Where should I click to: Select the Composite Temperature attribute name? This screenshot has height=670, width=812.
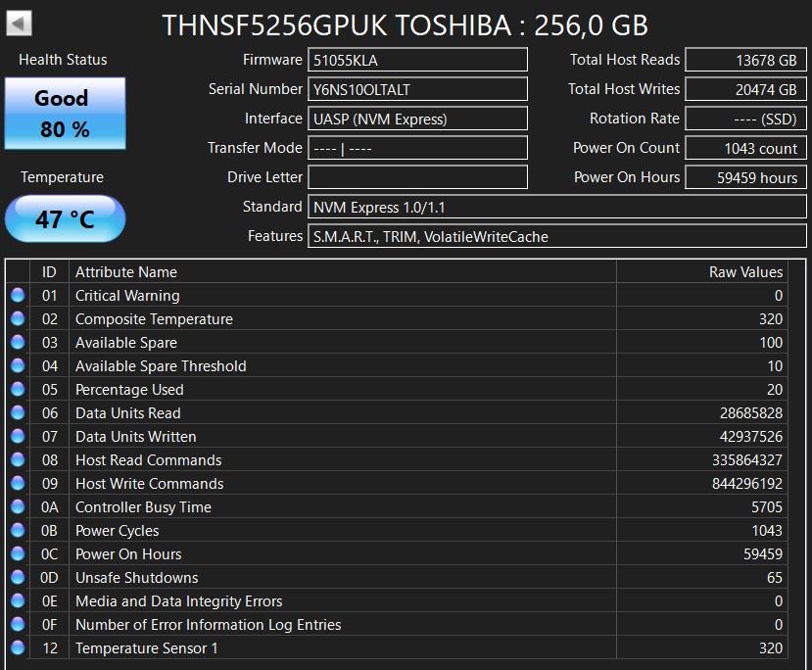click(154, 319)
